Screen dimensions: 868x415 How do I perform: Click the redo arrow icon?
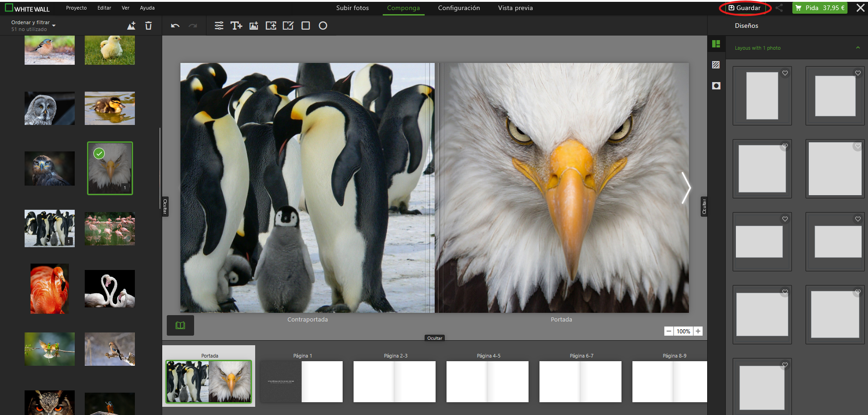(193, 26)
